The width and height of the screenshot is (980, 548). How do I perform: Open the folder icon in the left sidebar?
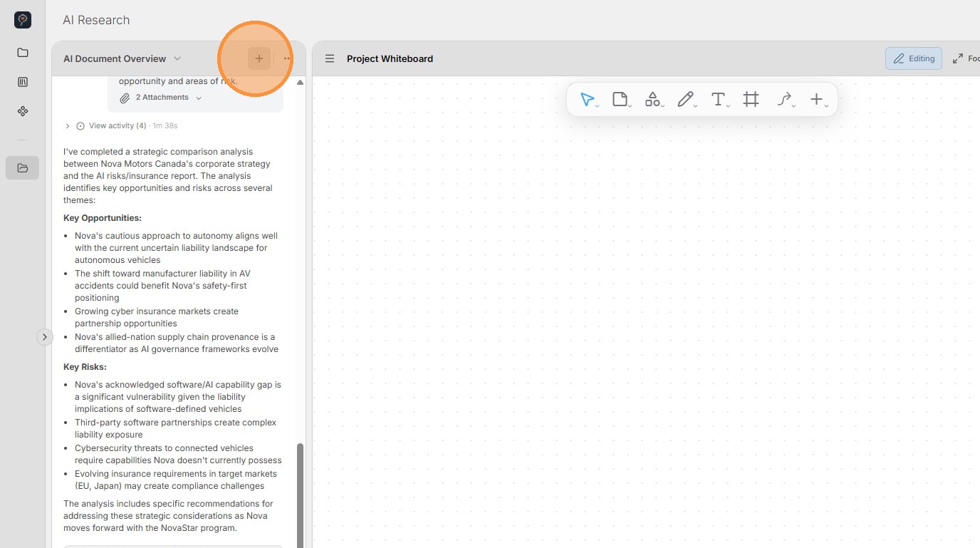click(23, 53)
